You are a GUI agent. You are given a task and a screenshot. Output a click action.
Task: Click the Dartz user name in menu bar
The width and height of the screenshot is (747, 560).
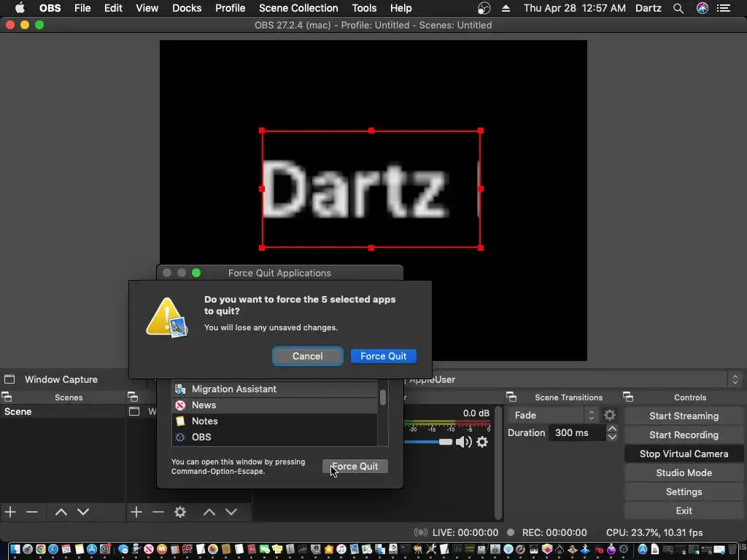pyautogui.click(x=649, y=8)
